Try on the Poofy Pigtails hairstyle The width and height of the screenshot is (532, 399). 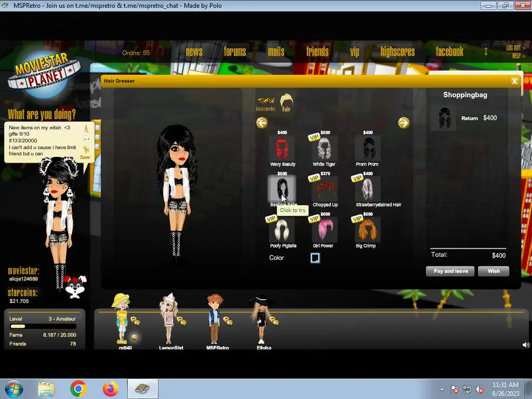click(282, 230)
